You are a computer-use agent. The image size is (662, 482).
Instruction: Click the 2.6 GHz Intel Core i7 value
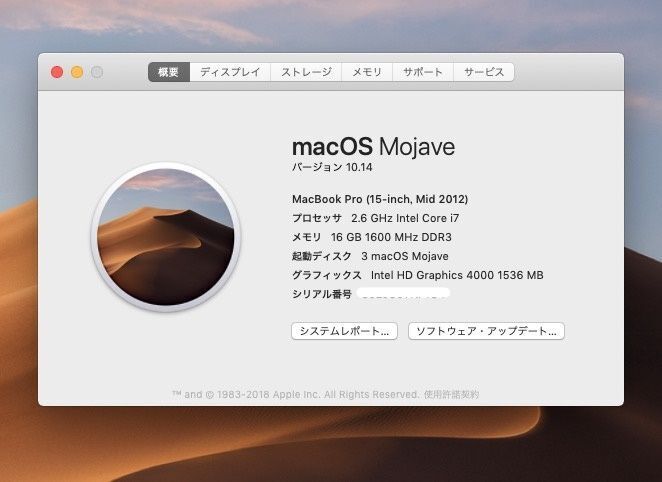(x=405, y=218)
